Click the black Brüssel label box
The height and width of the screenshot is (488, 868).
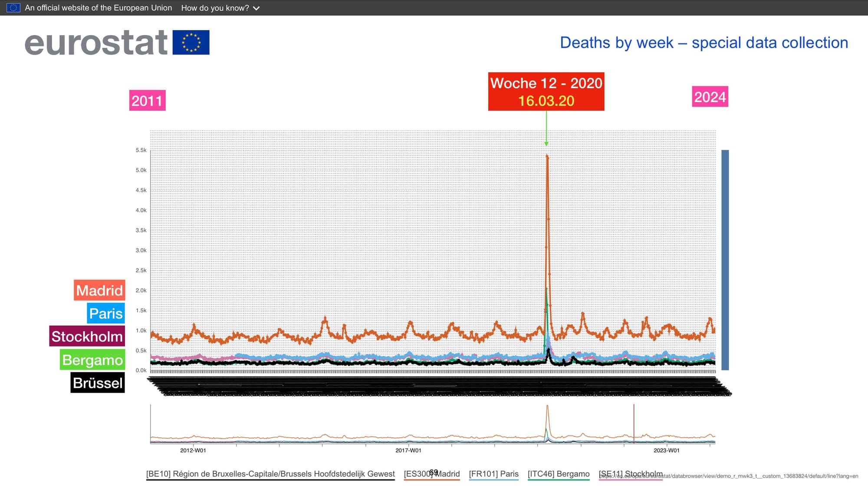tap(98, 383)
